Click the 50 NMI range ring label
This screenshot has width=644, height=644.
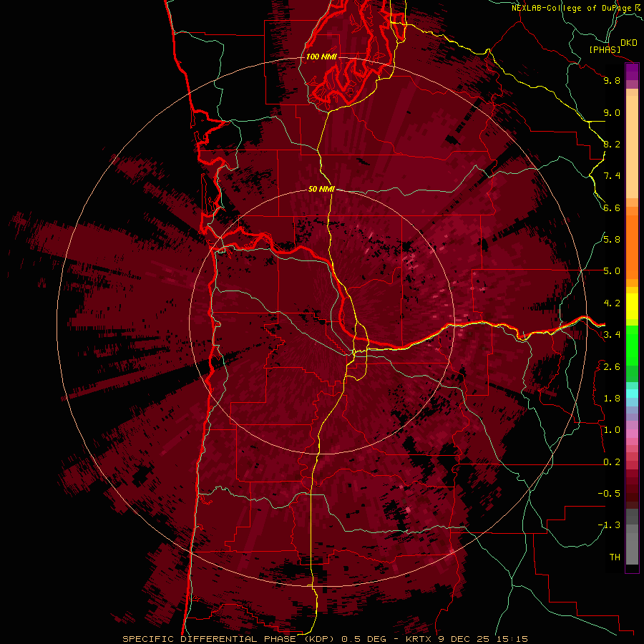click(321, 189)
